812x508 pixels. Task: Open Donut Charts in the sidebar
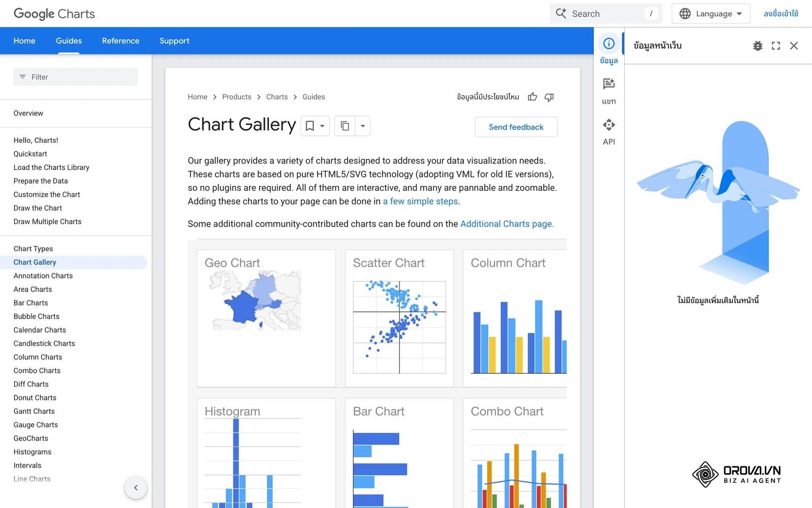35,398
